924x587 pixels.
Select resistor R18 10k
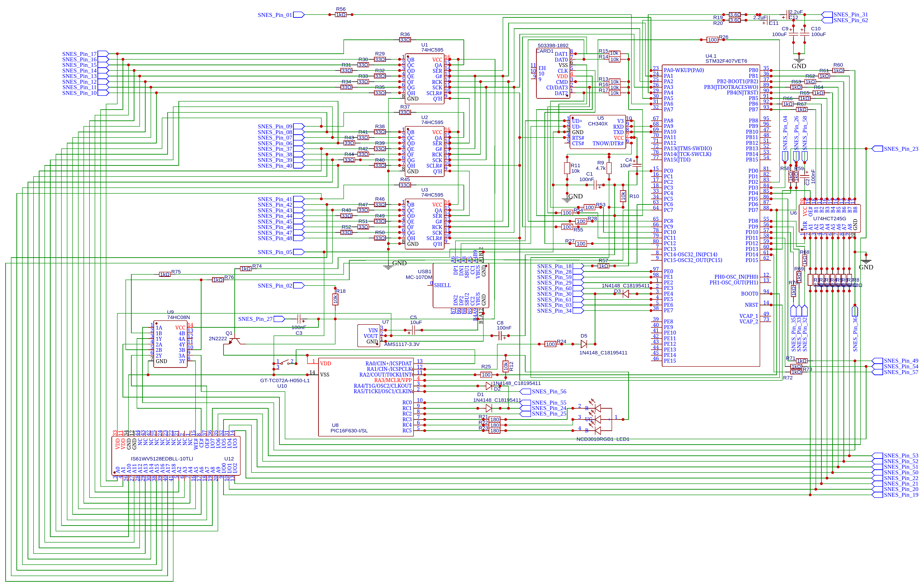[335, 299]
